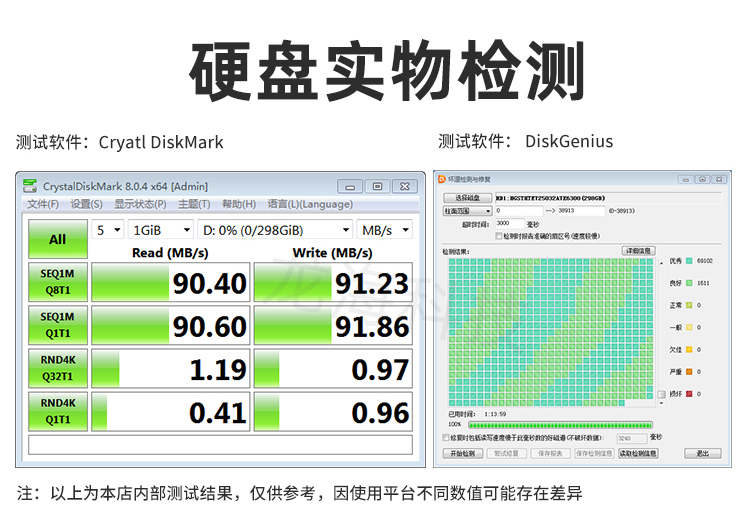
Task: Click the 严重 orange color swatch
Action: tap(689, 372)
